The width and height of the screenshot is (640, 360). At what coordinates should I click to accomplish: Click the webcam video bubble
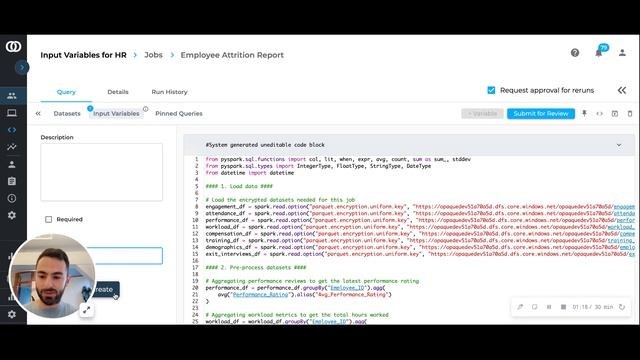[x=51, y=276]
